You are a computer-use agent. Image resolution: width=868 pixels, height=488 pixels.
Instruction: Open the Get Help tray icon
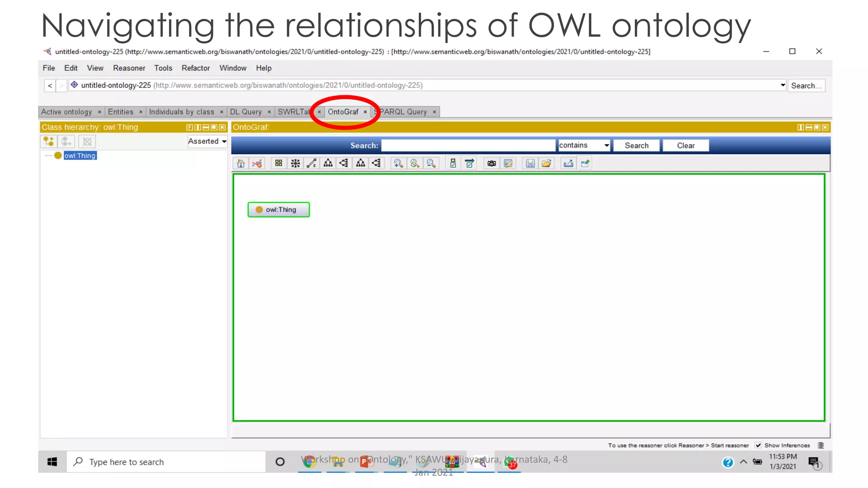click(728, 462)
